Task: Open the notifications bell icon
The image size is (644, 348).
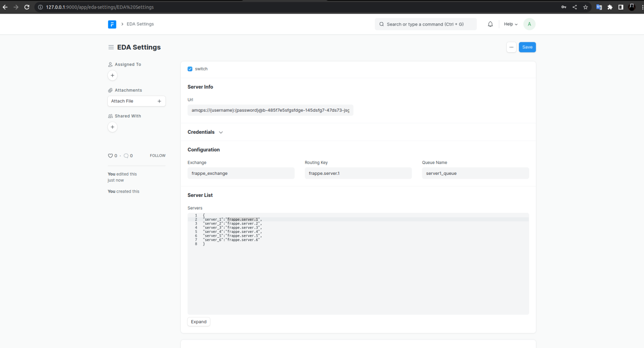Action: [x=490, y=24]
